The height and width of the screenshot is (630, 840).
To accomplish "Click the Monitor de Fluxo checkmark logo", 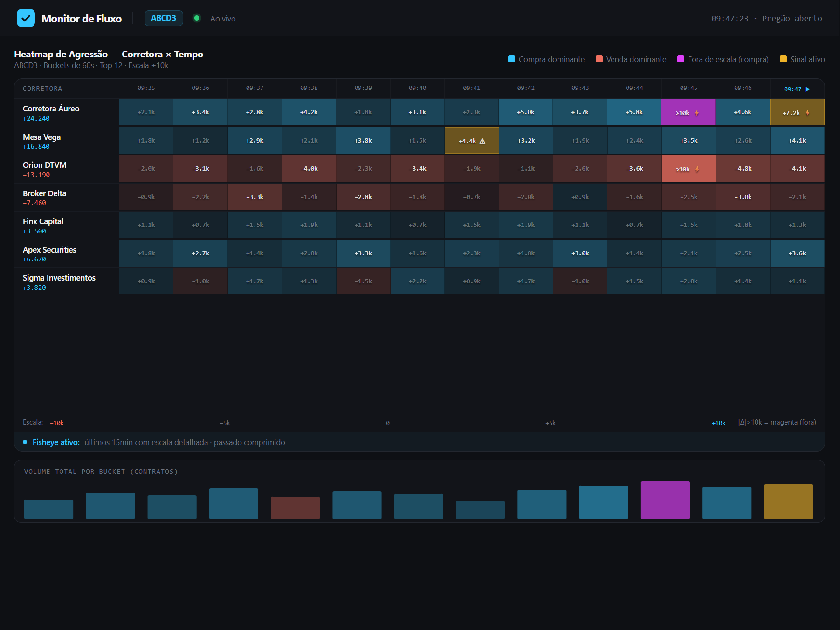I will (26, 18).
